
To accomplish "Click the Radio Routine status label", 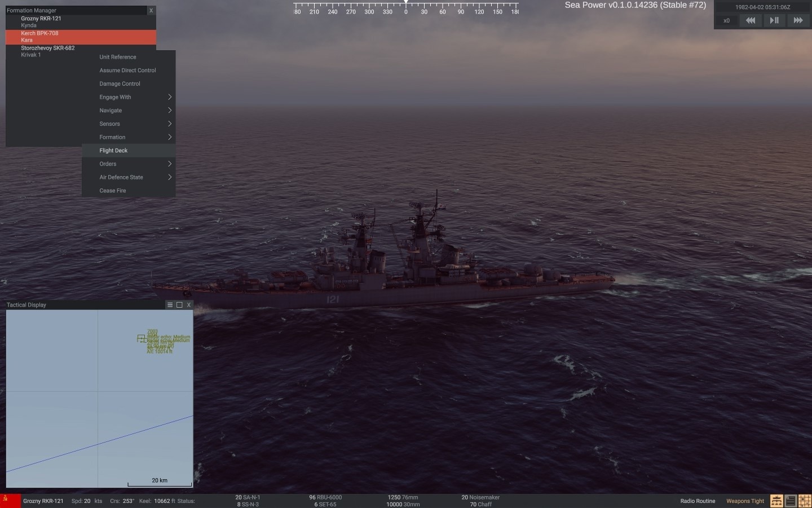I will (698, 501).
